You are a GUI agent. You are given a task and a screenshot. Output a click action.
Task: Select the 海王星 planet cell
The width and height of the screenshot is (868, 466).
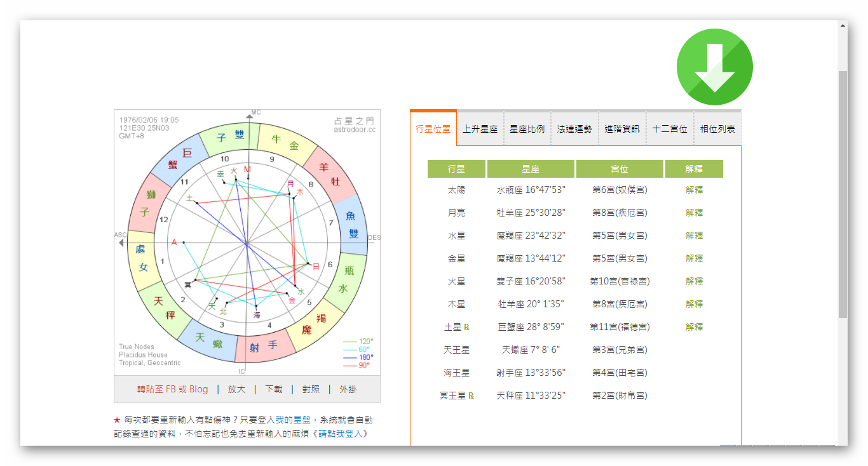[x=456, y=373]
